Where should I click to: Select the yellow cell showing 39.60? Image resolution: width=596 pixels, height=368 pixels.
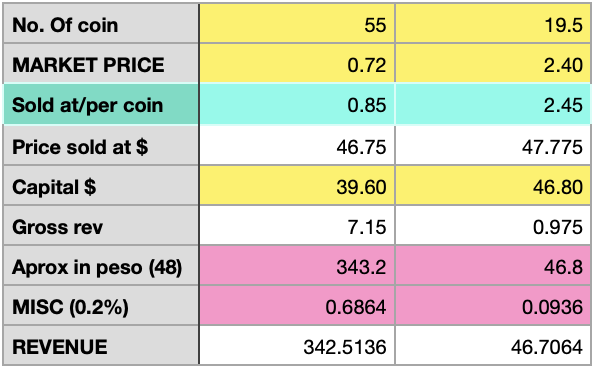pyautogui.click(x=297, y=185)
